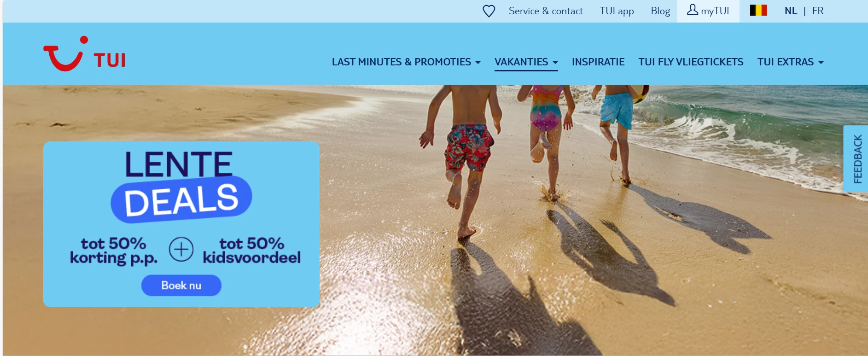Viewport: 868px width, 356px height.
Task: Select the tot 50% kidsvoordeel text
Action: pos(251,251)
